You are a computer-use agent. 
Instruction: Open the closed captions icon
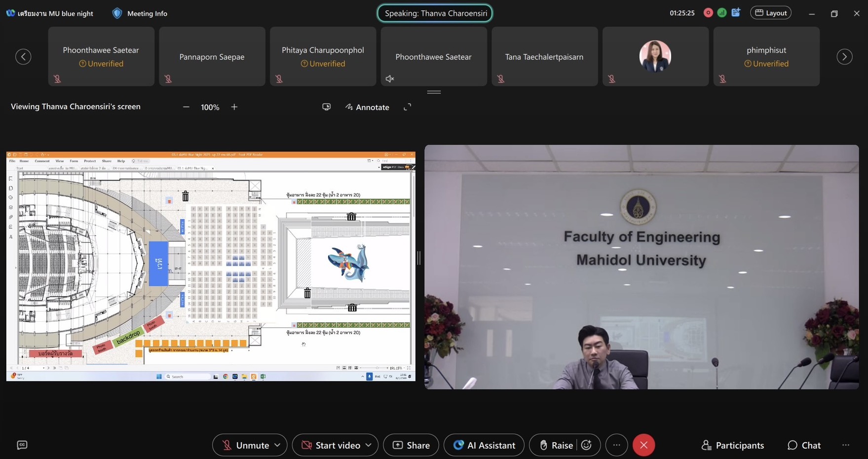22,445
